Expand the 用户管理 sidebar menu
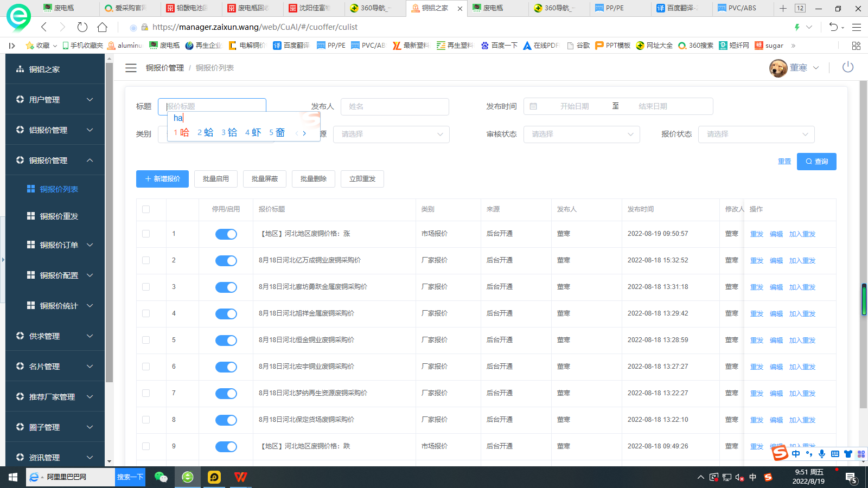The width and height of the screenshot is (868, 488). click(55, 100)
